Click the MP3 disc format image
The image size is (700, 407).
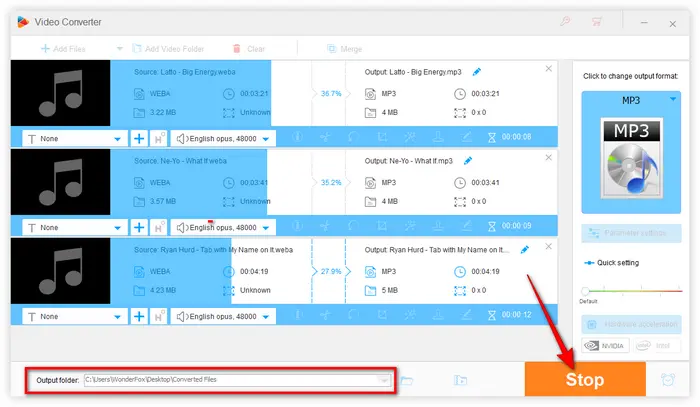click(631, 158)
